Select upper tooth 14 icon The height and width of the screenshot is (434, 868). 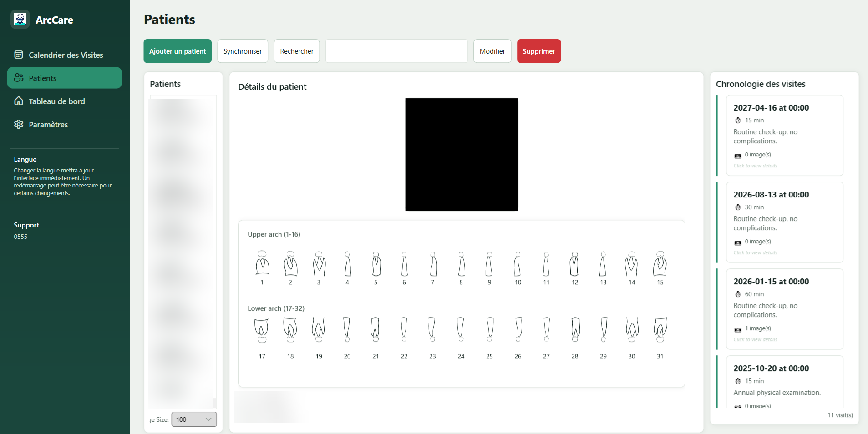tap(632, 263)
